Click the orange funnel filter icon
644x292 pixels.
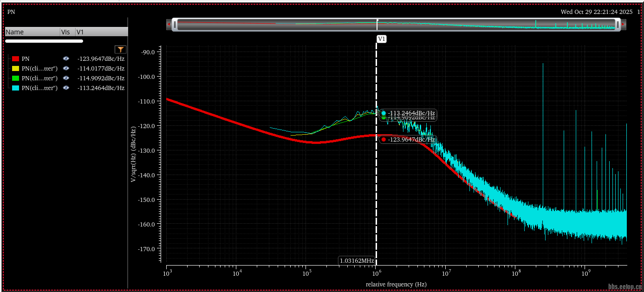[x=121, y=49]
